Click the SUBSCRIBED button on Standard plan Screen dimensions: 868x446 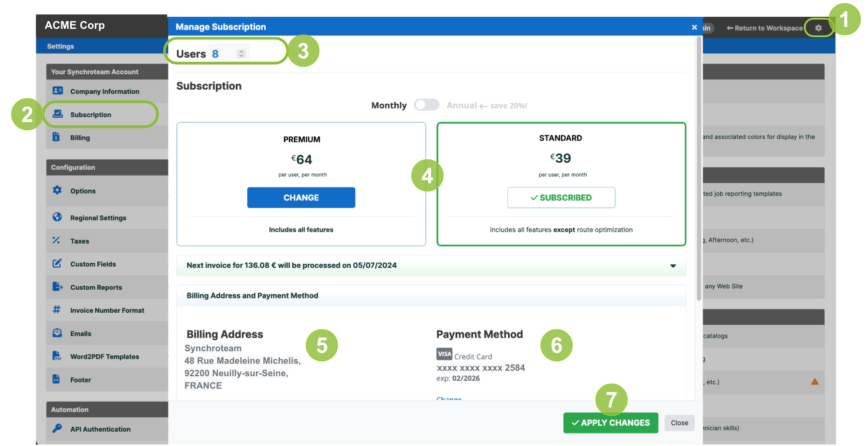561,197
